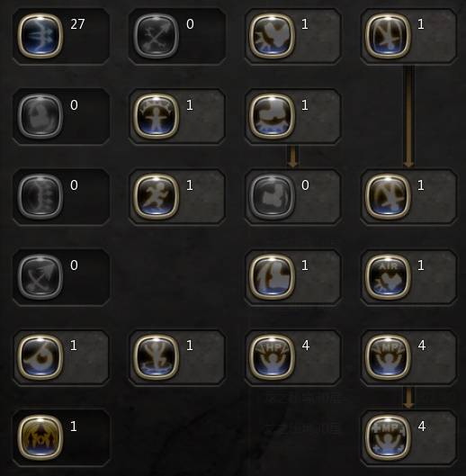This screenshot has height=476, width=466.
Task: Select the upper MP skill icon
Action: click(388, 357)
